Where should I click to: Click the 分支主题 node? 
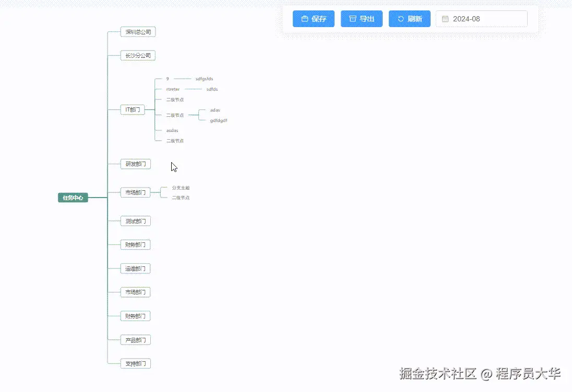coord(181,188)
